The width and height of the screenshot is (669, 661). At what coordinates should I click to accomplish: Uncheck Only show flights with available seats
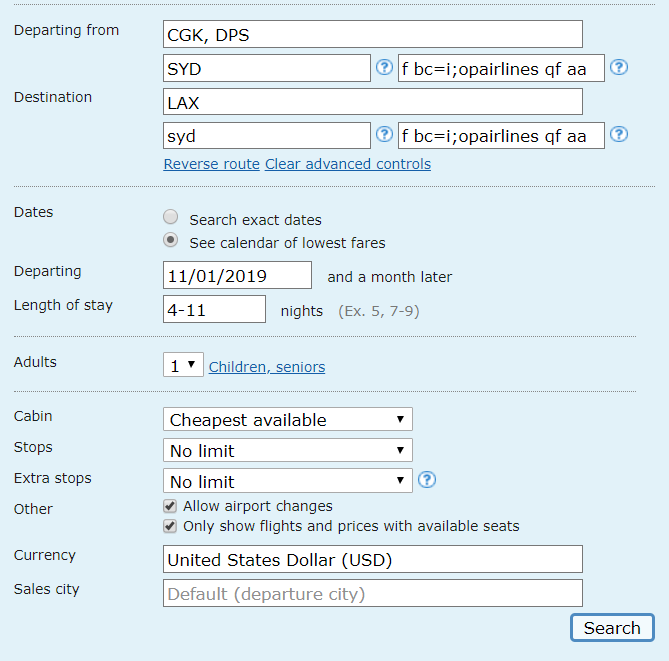click(170, 526)
